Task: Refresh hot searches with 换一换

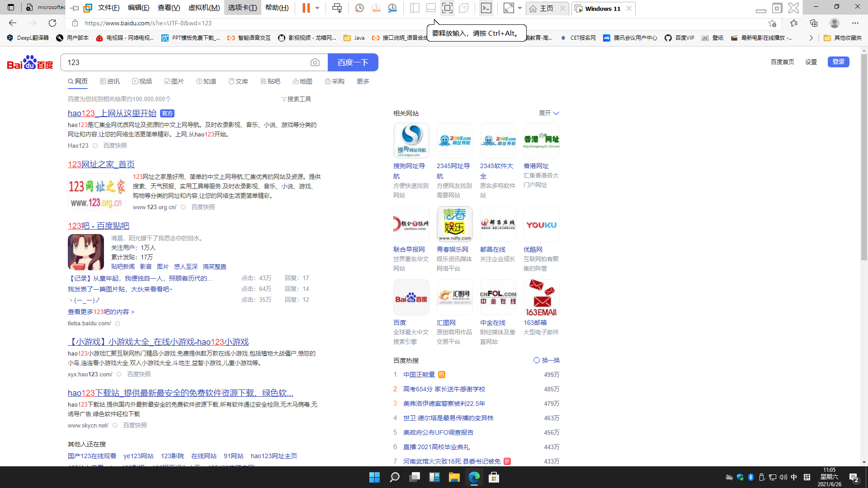Action: [x=547, y=360]
